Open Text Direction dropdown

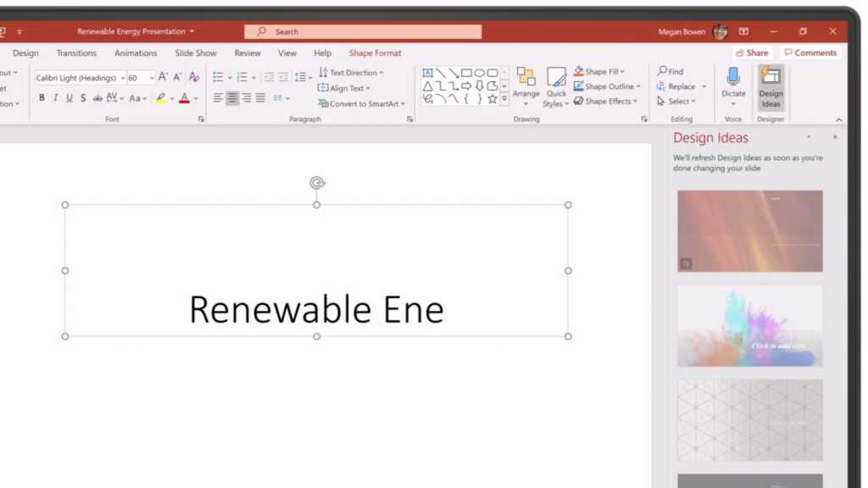tap(351, 73)
